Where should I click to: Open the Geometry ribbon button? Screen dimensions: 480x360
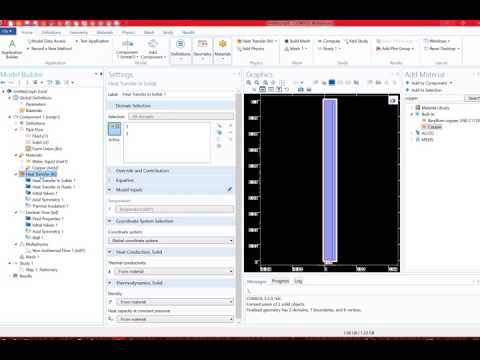pyautogui.click(x=202, y=49)
